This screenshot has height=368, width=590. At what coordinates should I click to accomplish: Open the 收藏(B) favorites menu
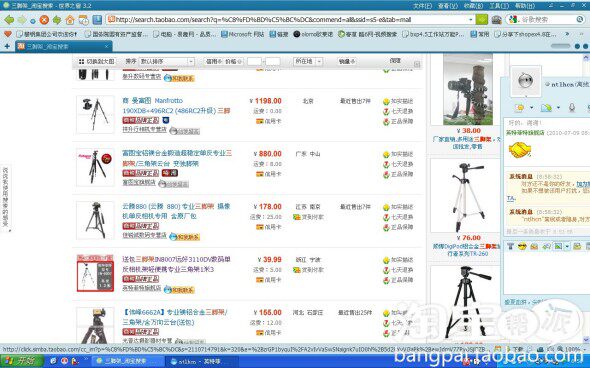[x=473, y=6]
